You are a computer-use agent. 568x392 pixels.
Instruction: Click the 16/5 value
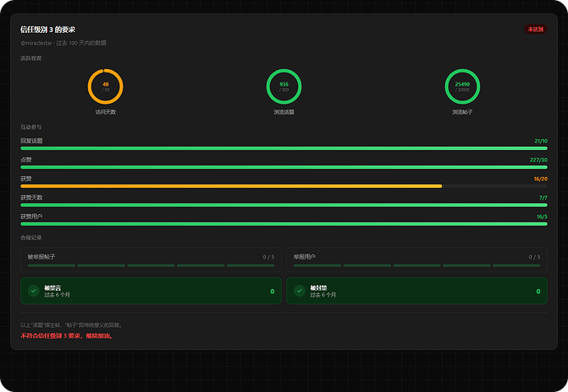(x=542, y=217)
